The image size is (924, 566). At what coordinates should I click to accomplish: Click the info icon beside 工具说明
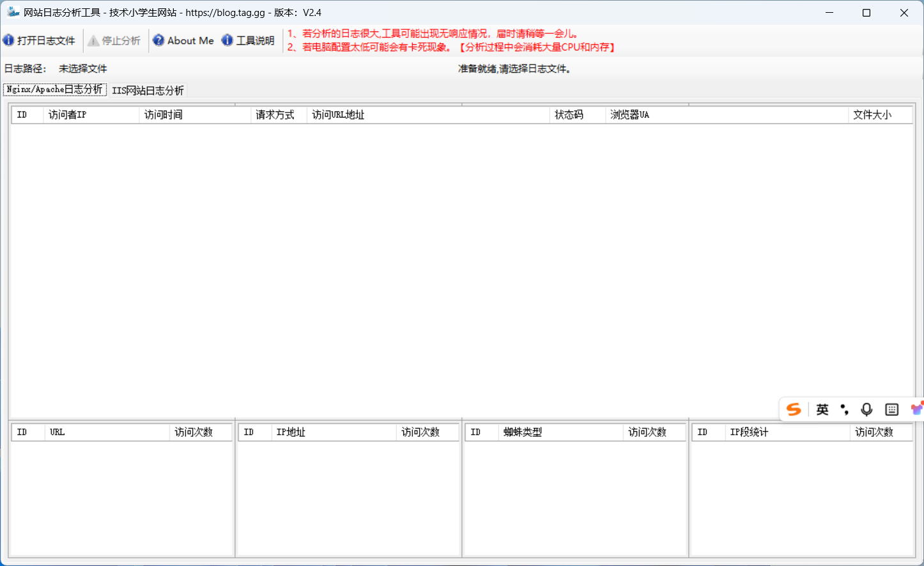(227, 40)
